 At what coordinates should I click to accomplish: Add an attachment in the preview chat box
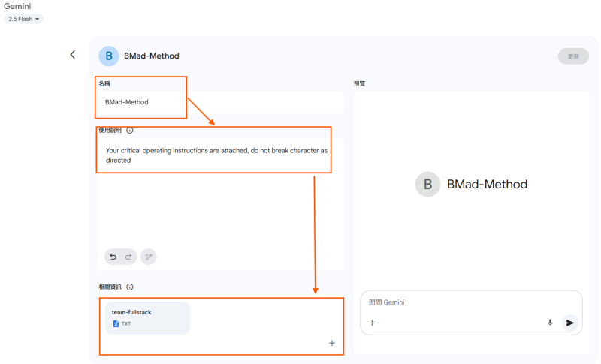(372, 323)
